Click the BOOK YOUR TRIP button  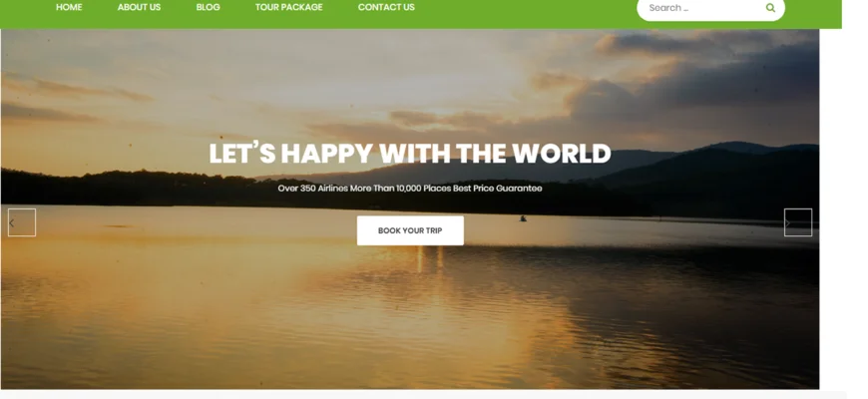tap(410, 230)
